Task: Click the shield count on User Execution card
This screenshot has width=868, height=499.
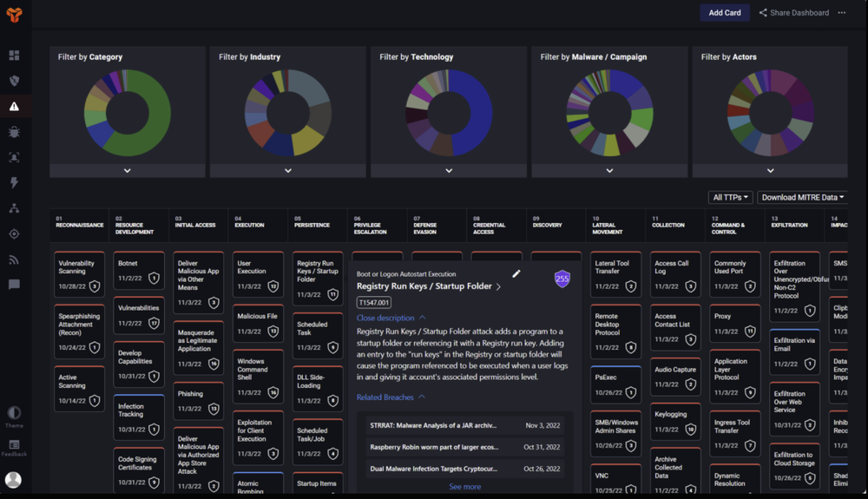Action: click(273, 286)
